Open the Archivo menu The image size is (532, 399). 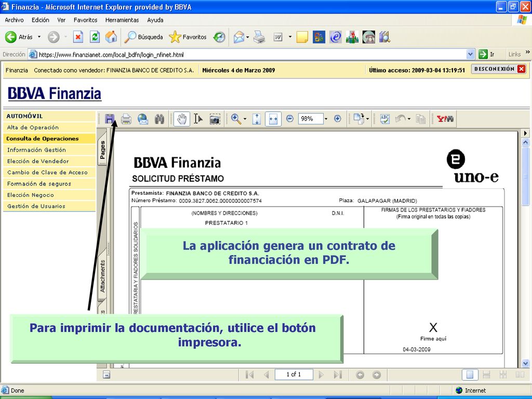pos(14,20)
